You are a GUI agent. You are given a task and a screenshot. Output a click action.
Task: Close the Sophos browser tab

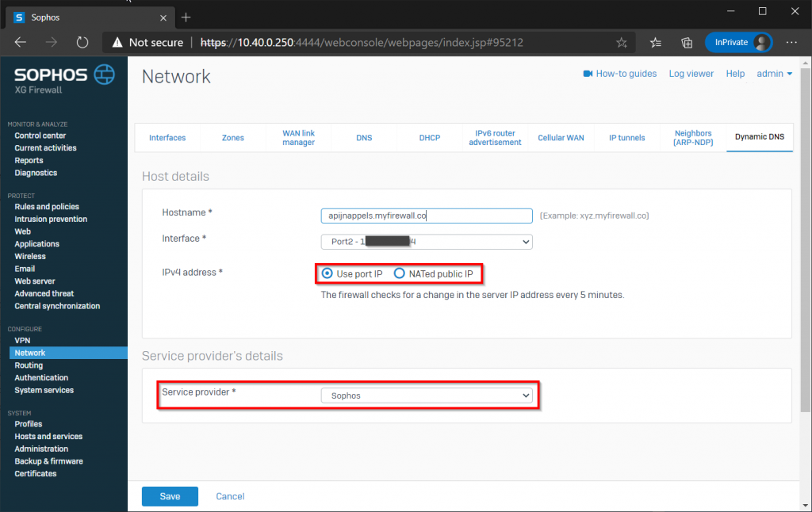(x=163, y=17)
